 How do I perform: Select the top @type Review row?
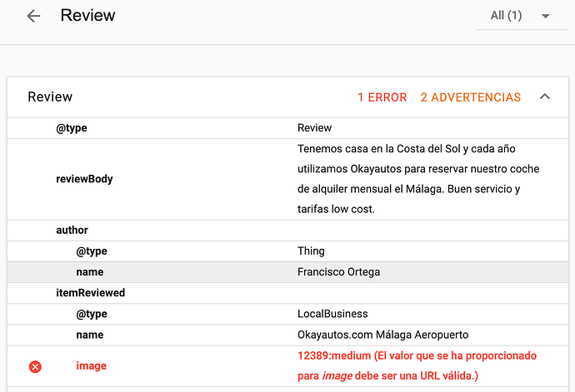point(287,128)
